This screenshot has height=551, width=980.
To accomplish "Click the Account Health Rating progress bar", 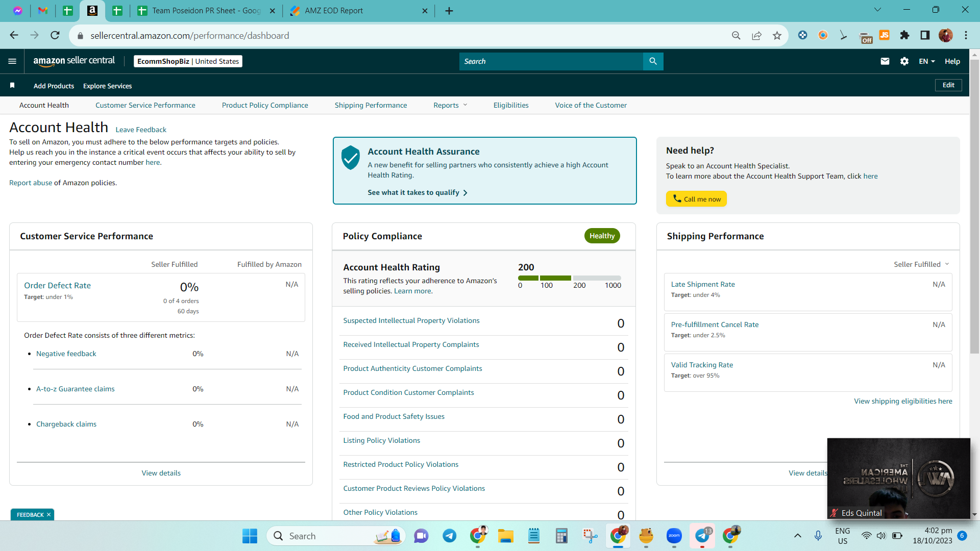I will (x=570, y=278).
